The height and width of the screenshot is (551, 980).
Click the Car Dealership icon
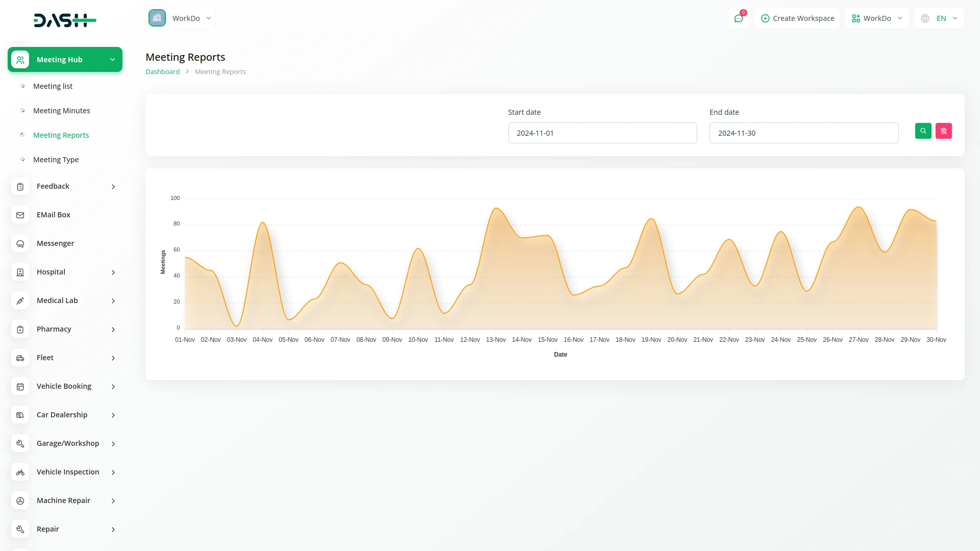click(20, 415)
